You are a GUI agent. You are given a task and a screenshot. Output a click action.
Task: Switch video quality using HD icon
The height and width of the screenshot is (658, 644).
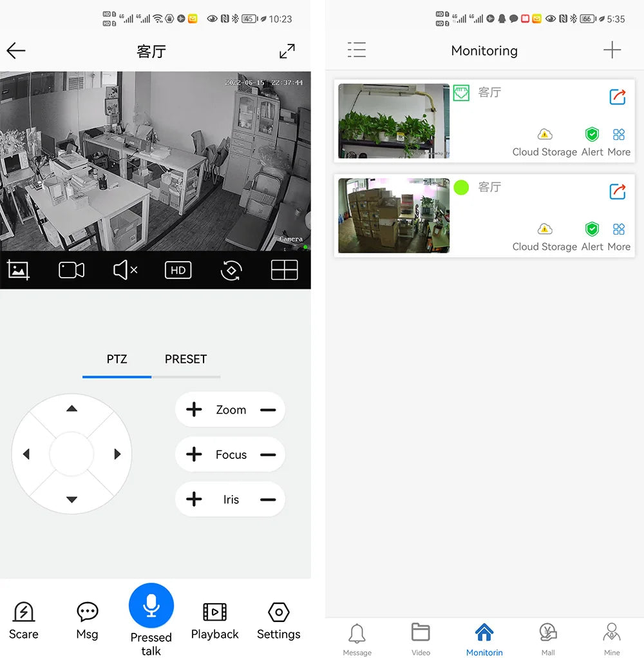[x=178, y=270]
